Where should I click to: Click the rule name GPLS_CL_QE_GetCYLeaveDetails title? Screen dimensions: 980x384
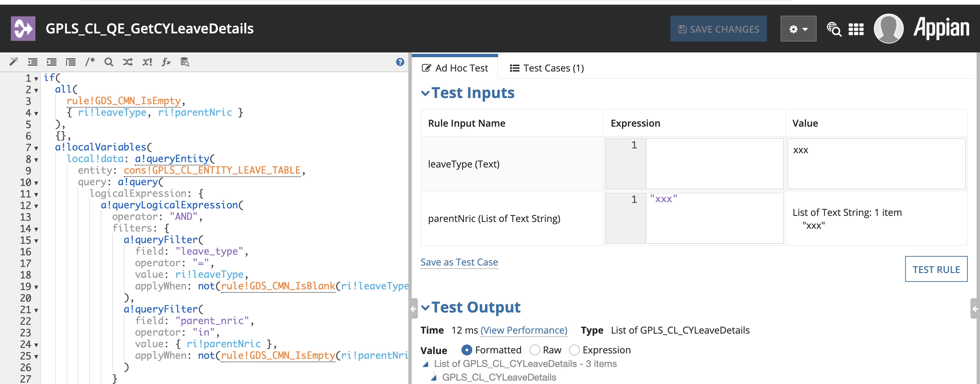(x=149, y=29)
